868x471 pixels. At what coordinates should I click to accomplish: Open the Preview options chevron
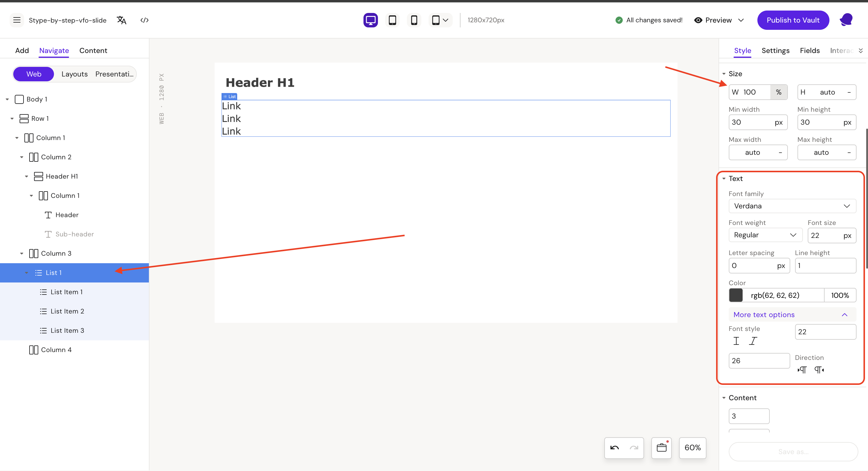(x=741, y=20)
